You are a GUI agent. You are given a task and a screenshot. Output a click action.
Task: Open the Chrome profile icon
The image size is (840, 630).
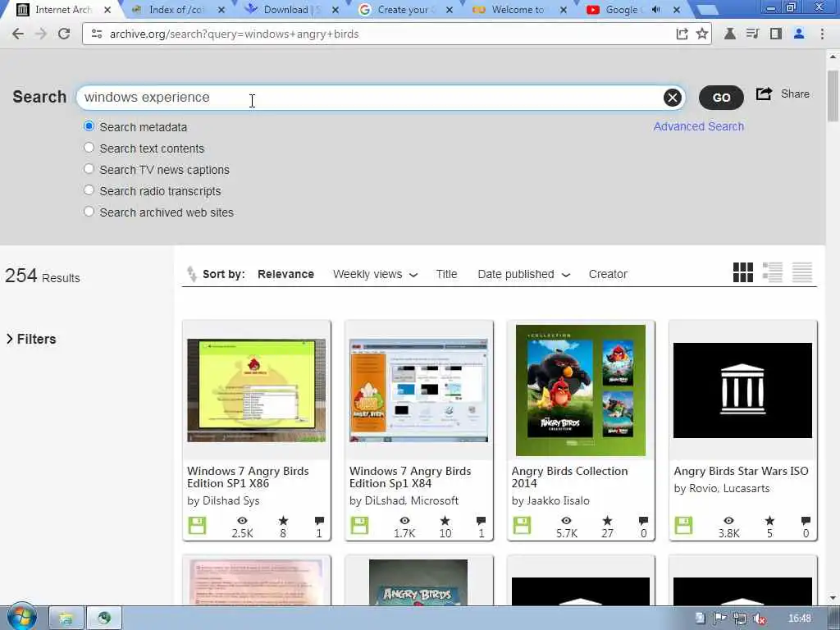[x=799, y=34]
